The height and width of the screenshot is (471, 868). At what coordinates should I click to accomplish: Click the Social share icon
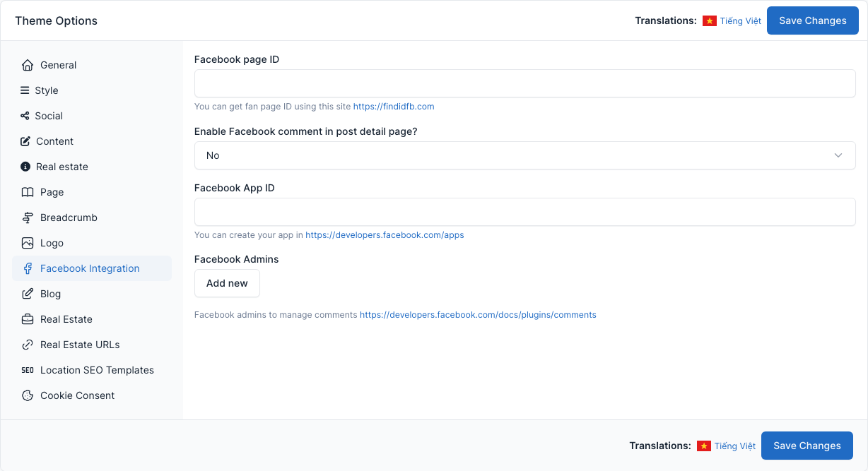tap(25, 116)
